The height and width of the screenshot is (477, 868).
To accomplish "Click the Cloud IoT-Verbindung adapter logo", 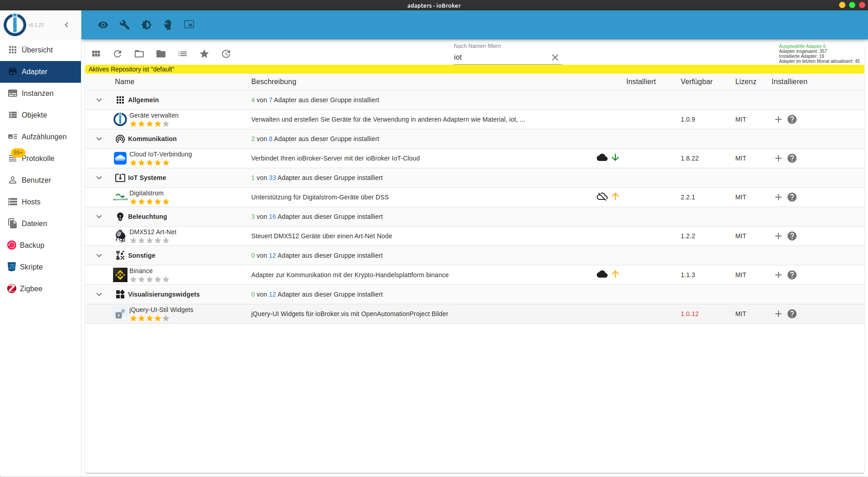I will 120,158.
